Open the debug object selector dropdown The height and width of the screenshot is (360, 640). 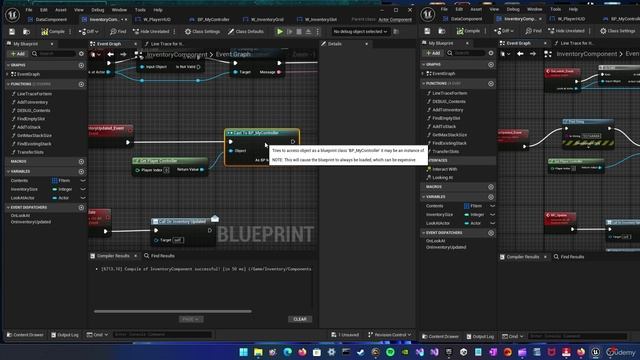[360, 31]
